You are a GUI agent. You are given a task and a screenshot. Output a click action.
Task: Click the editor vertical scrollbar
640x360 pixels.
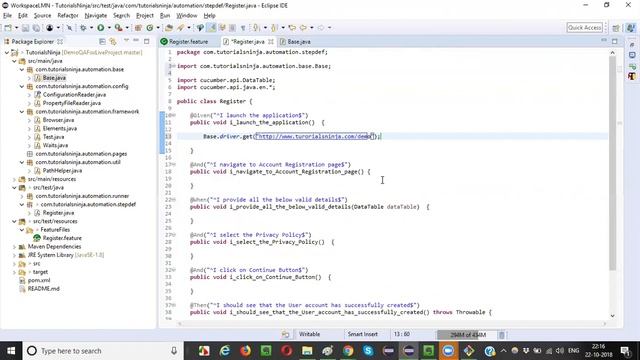click(x=612, y=163)
